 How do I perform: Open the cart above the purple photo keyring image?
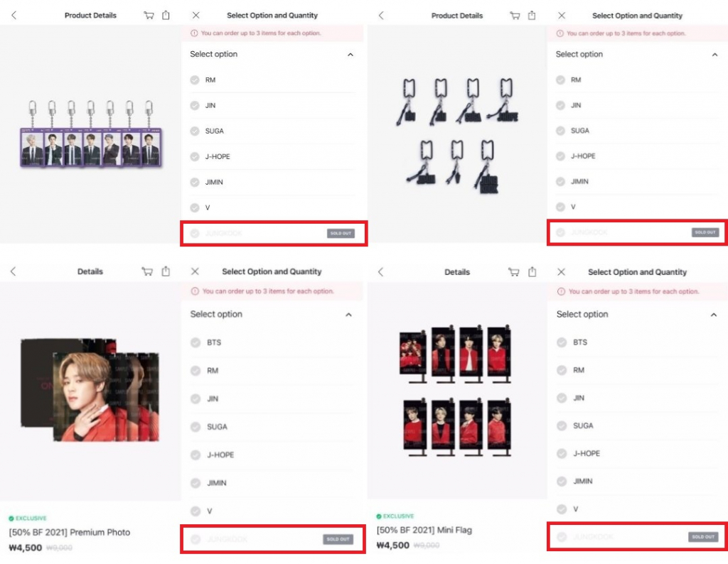(x=149, y=16)
